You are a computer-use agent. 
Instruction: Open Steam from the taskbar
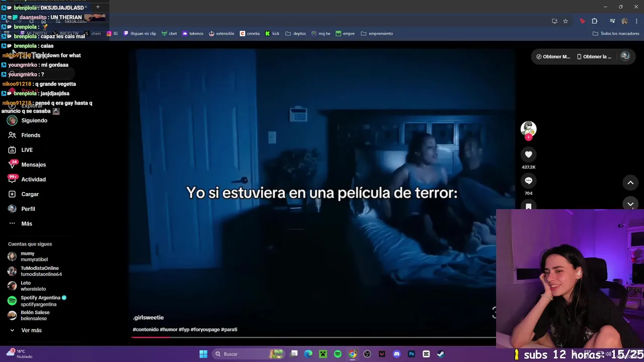point(441,354)
